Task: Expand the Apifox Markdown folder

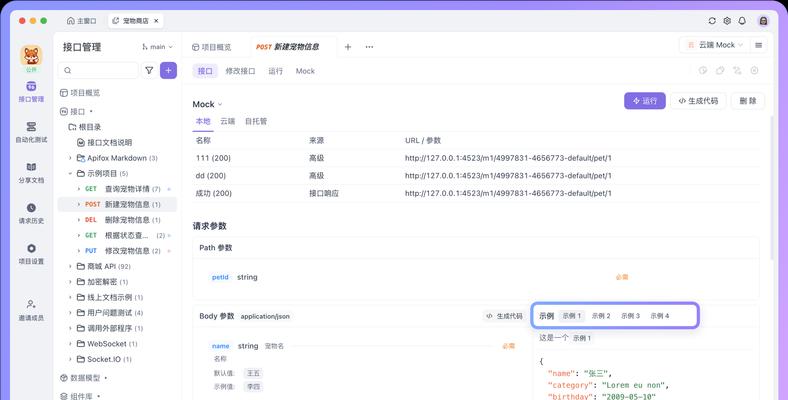Action: [70, 158]
